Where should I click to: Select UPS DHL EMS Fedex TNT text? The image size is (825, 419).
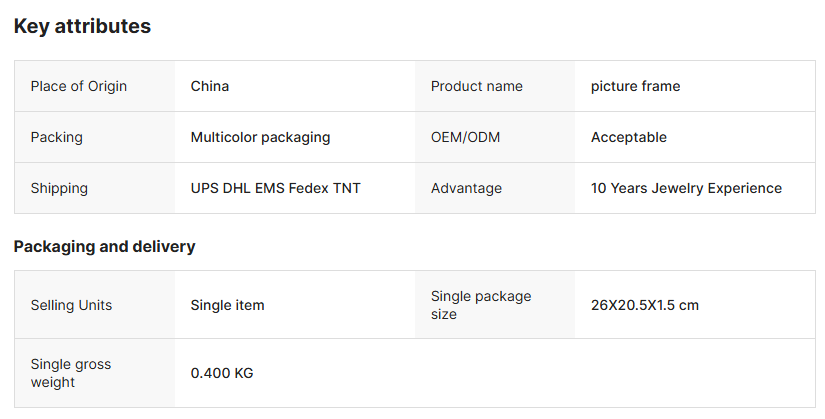pyautogui.click(x=275, y=188)
